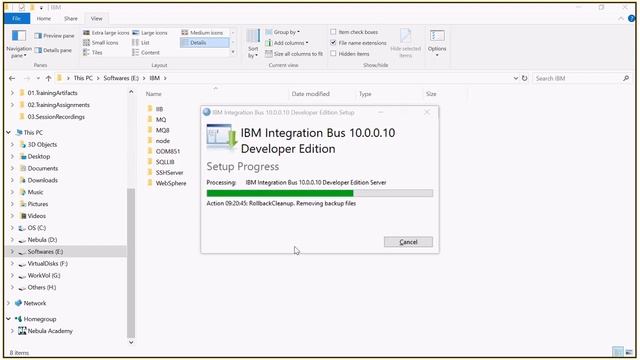640x360 pixels.
Task: Select the SQLLIB folder
Action: tap(165, 162)
